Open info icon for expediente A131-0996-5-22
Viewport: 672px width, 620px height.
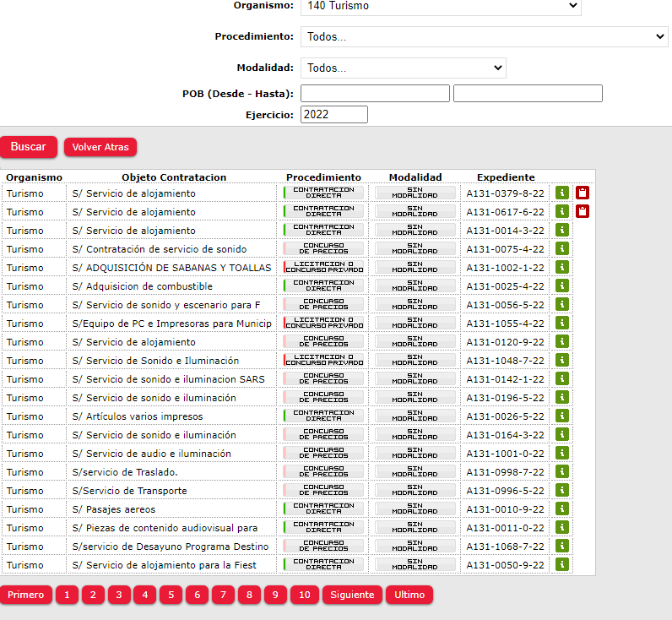coord(562,490)
